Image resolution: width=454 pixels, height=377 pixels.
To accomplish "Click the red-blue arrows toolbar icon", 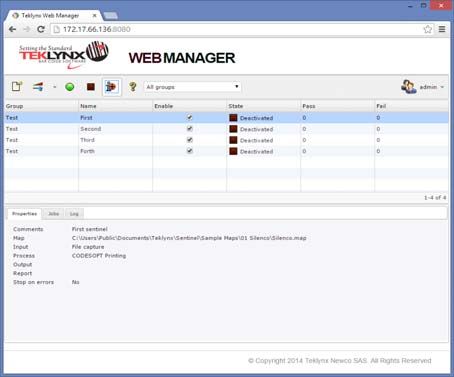I will click(38, 87).
